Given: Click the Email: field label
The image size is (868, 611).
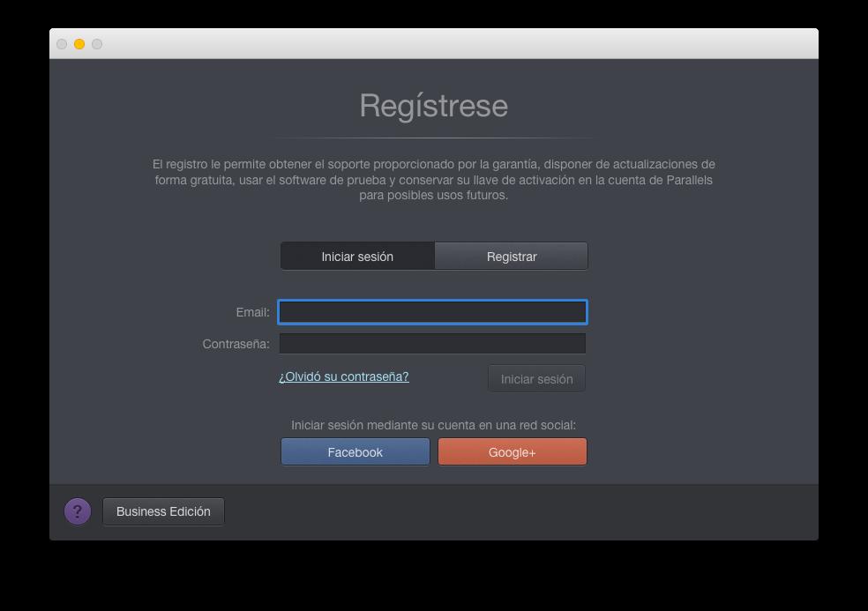Looking at the screenshot, I should (252, 312).
